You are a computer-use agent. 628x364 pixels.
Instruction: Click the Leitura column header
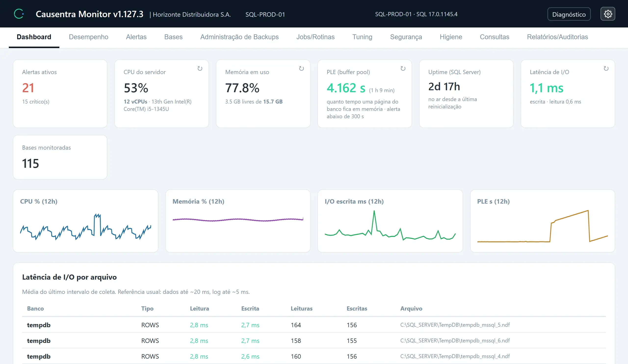(199, 308)
